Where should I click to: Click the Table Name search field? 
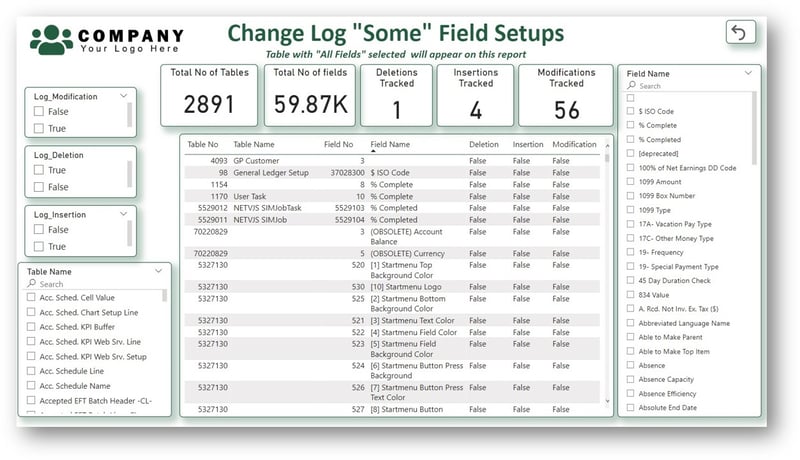tap(94, 284)
